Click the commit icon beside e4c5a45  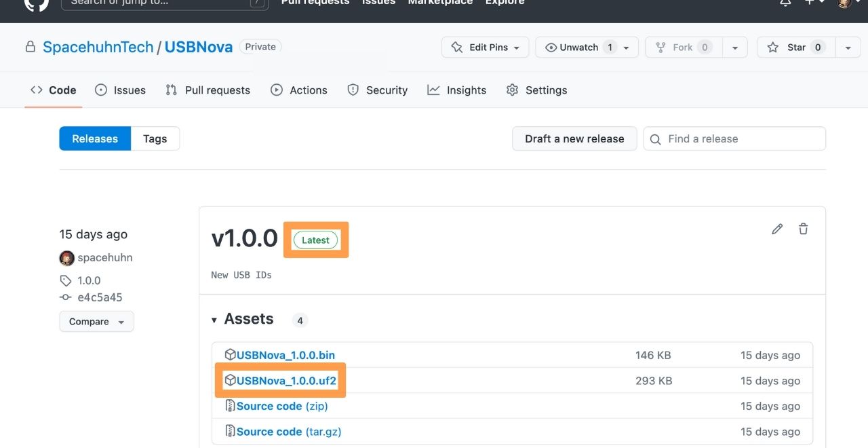click(65, 297)
